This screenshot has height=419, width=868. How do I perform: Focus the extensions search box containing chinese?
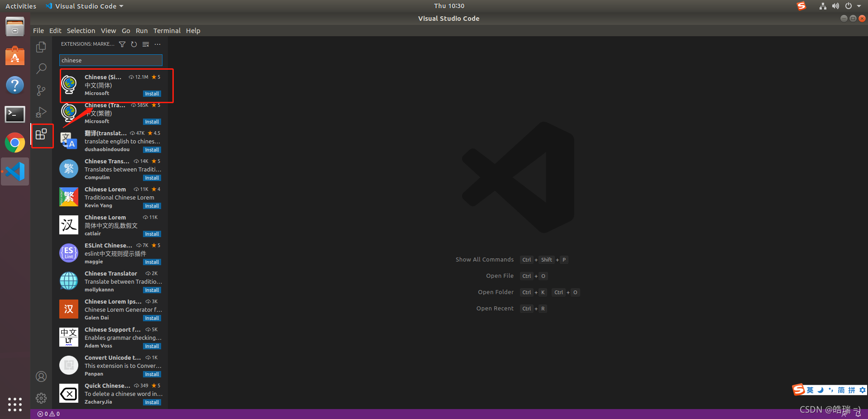pyautogui.click(x=111, y=60)
